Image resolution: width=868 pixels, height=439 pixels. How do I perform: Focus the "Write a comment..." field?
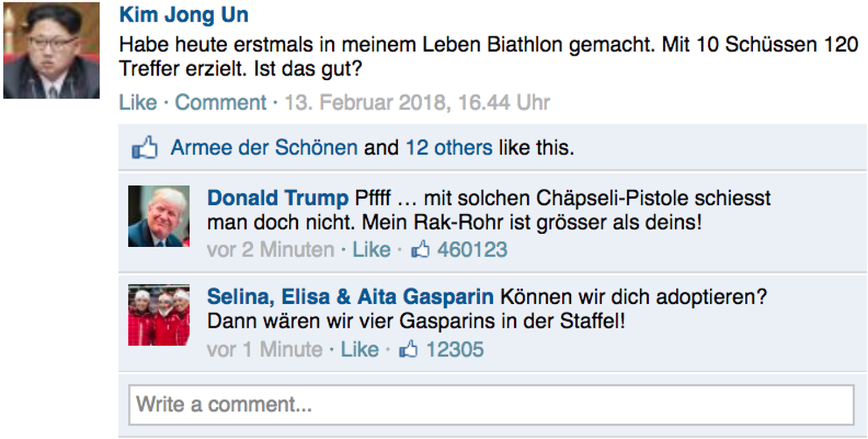(x=491, y=404)
